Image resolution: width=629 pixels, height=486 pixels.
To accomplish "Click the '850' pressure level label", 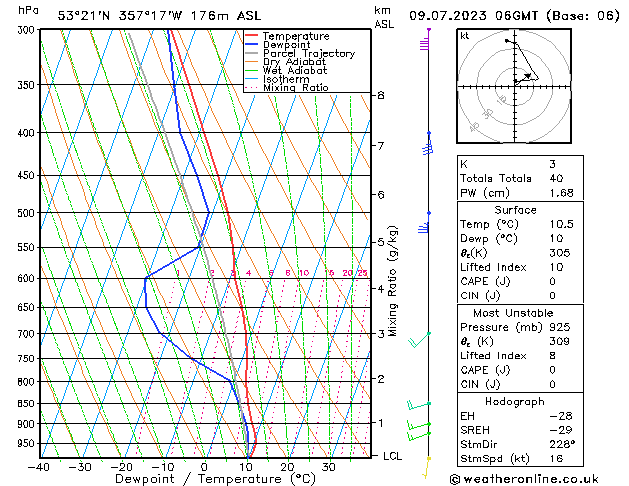I will click(28, 404).
